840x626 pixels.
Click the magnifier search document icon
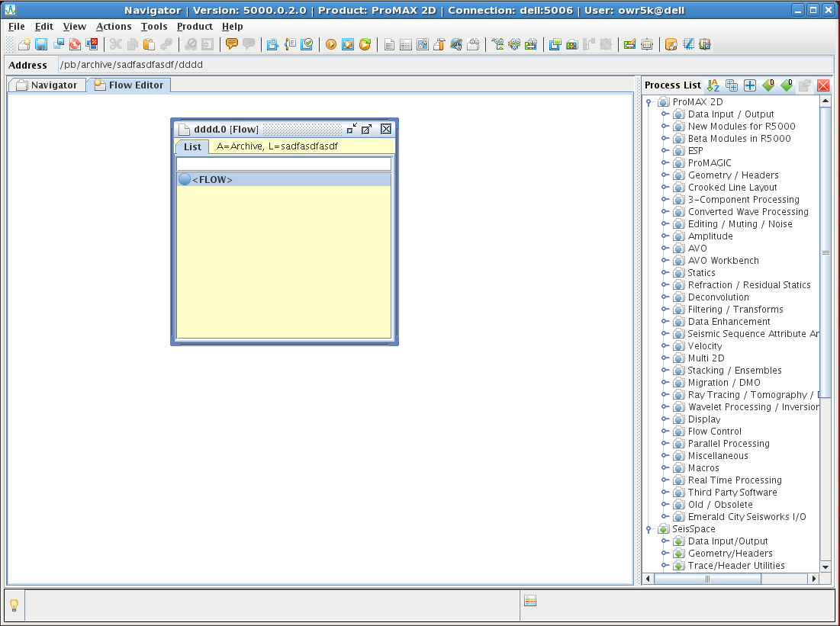point(272,44)
